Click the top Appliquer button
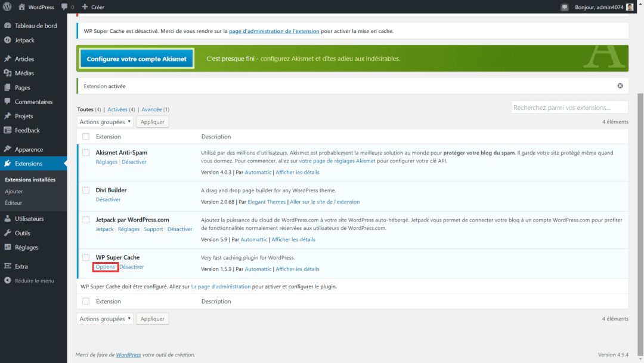 [x=153, y=122]
